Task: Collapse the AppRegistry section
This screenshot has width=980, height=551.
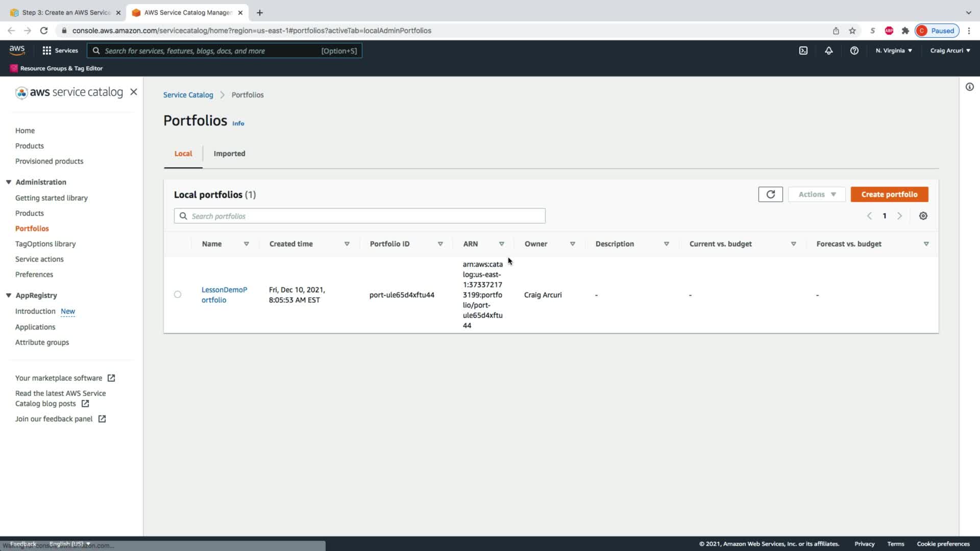Action: [9, 295]
